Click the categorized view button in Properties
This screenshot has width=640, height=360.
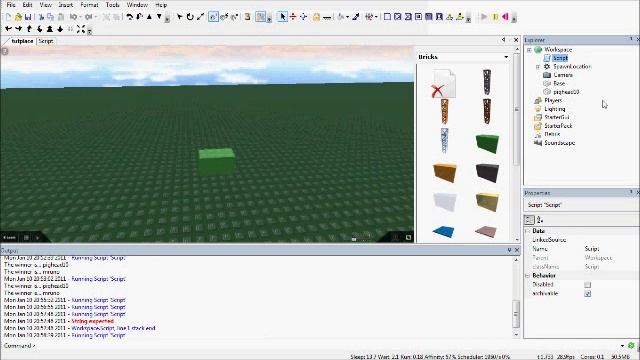point(529,220)
